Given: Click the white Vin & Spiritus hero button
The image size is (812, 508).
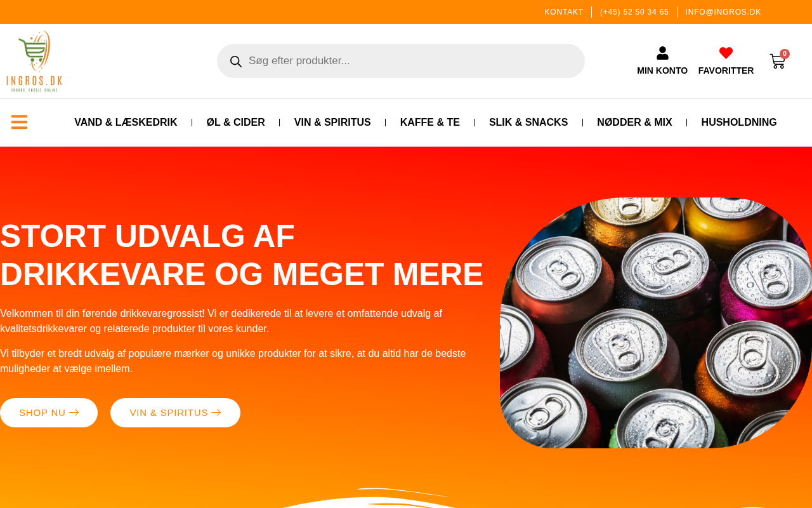Looking at the screenshot, I should 175,413.
